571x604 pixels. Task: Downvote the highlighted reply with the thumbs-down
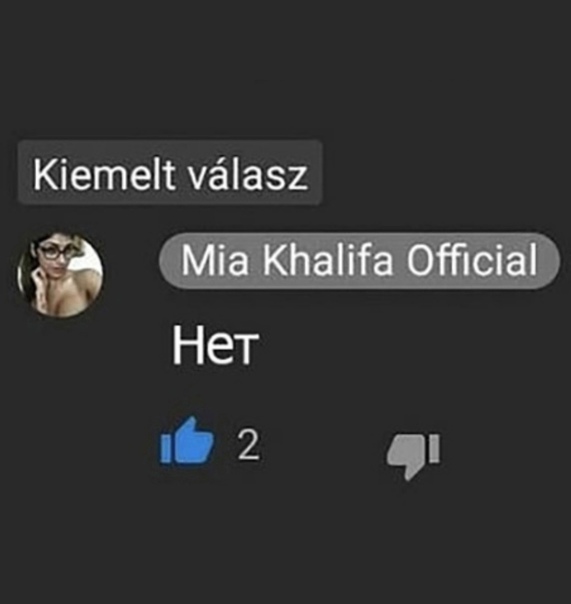[x=413, y=457]
